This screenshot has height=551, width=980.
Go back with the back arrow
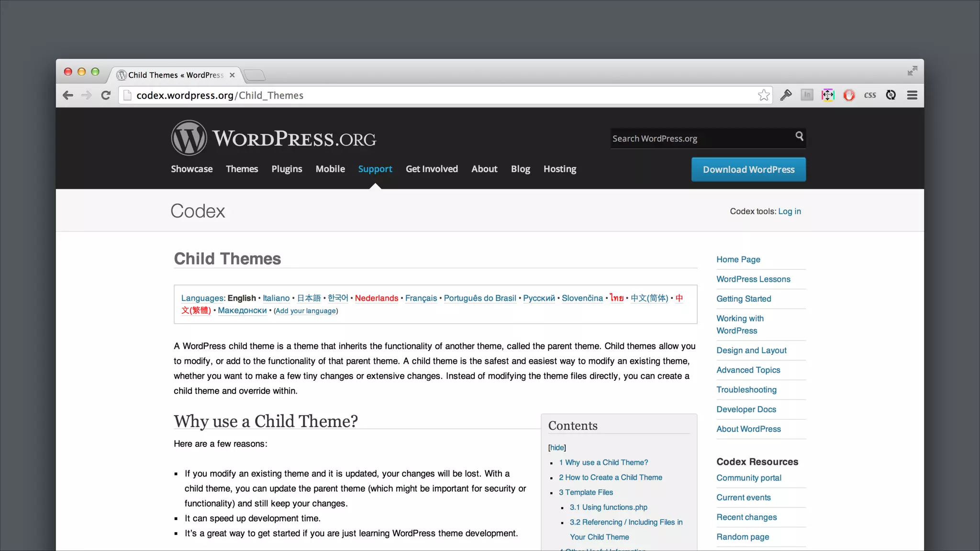pos(68,95)
